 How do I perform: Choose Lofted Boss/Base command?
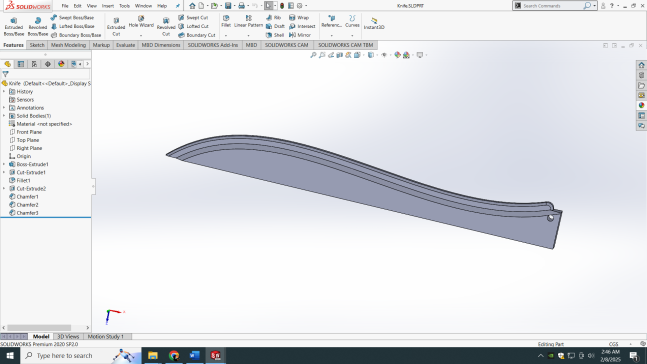click(x=72, y=26)
